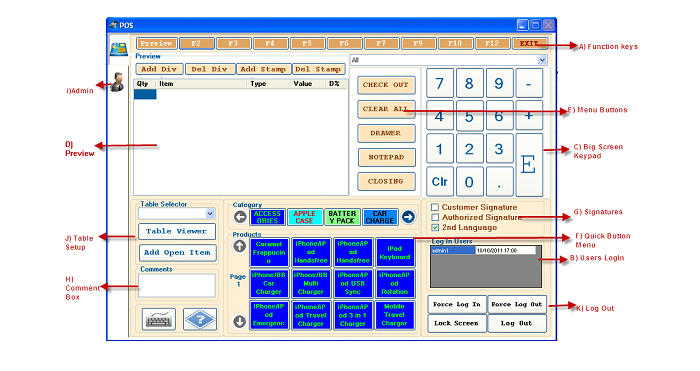700x371 pixels.
Task: Tick the Customer Signature checkbox
Action: [x=435, y=207]
